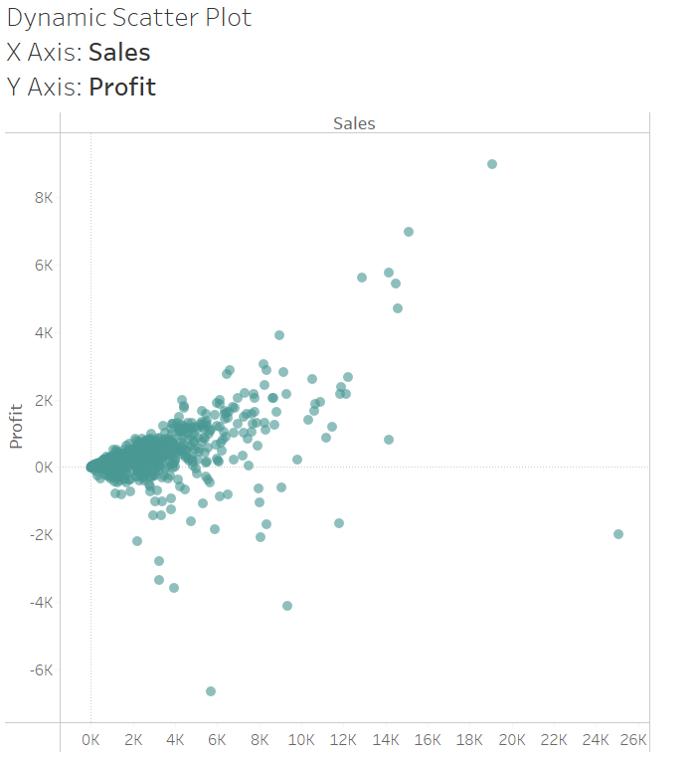Click the Dynamic Scatter Plot title
The image size is (700, 758).
click(129, 18)
